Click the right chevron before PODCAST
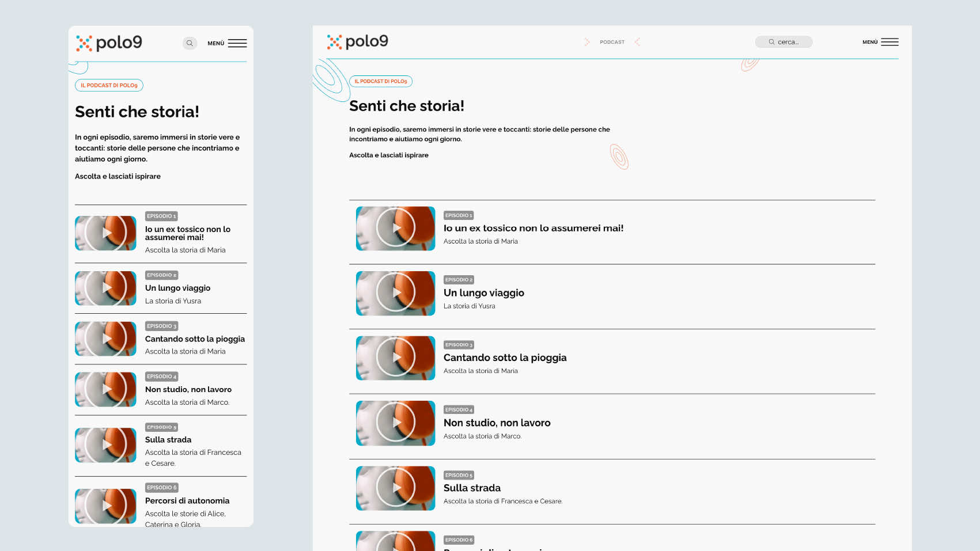 click(587, 42)
